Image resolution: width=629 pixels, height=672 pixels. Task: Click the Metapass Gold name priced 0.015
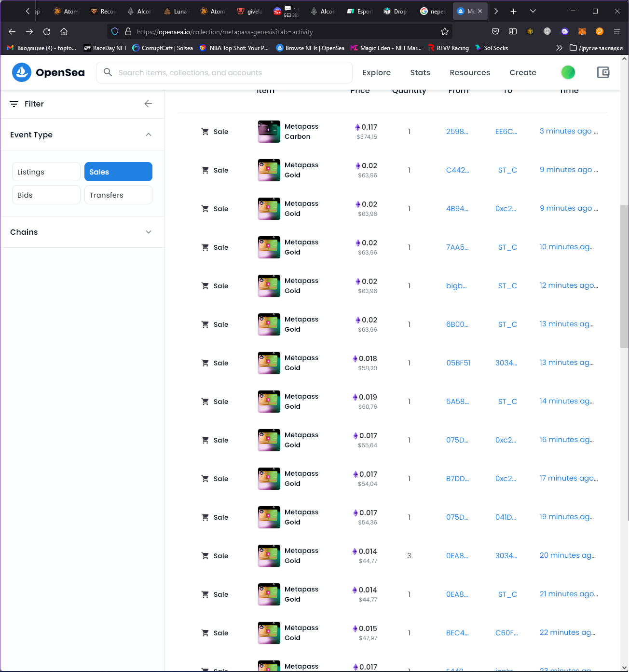[x=301, y=632]
